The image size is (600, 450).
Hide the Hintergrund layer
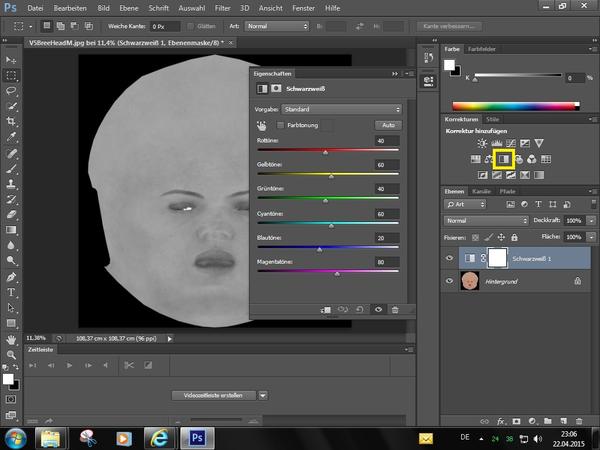(451, 282)
